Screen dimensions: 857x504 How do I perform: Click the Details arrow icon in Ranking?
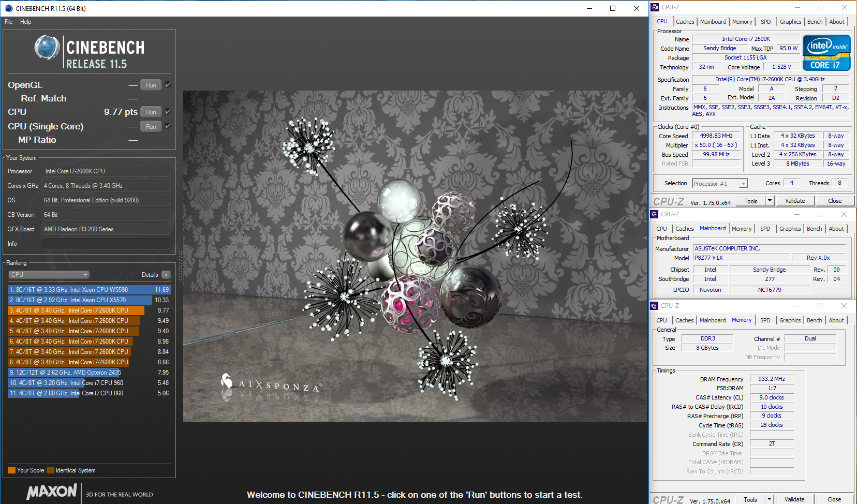pyautogui.click(x=166, y=275)
